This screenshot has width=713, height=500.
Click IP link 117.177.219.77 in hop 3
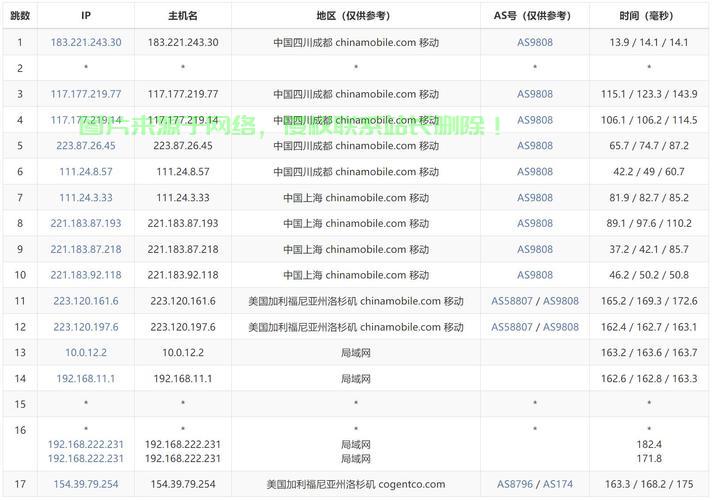86,94
